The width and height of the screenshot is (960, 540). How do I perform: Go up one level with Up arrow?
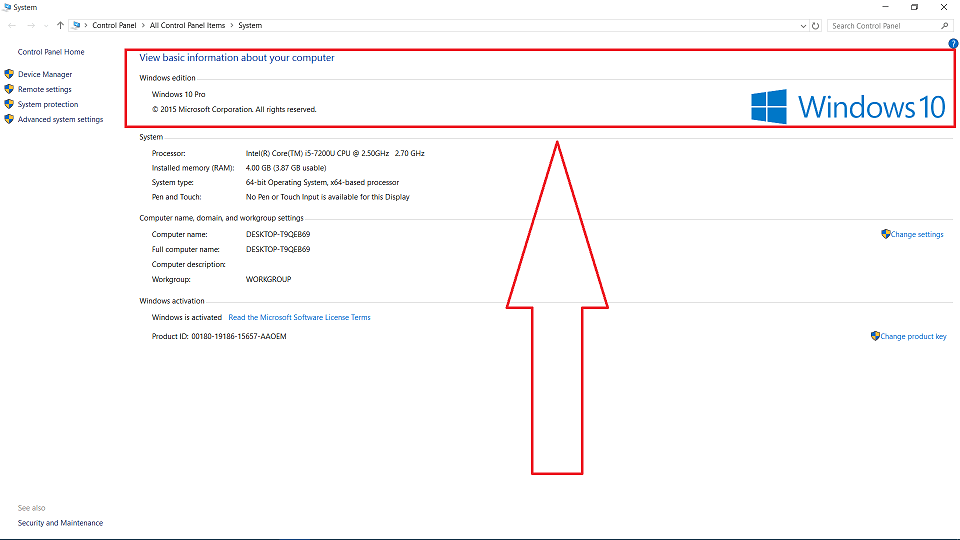(60, 26)
